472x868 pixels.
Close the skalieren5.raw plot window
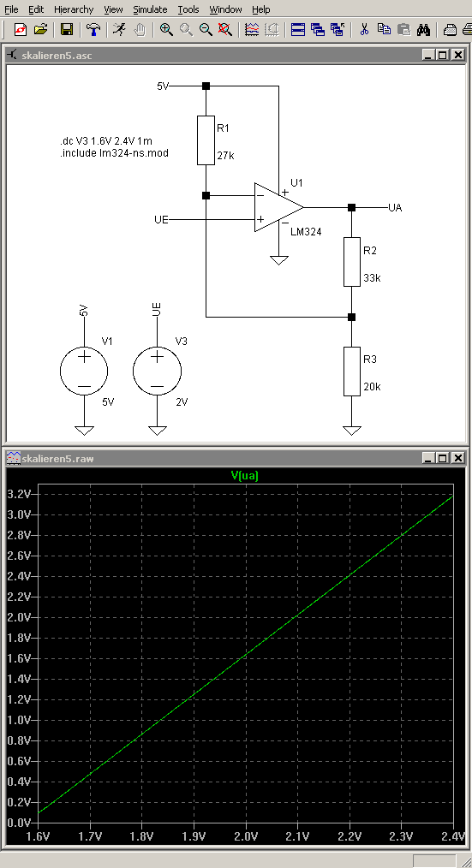(x=457, y=458)
